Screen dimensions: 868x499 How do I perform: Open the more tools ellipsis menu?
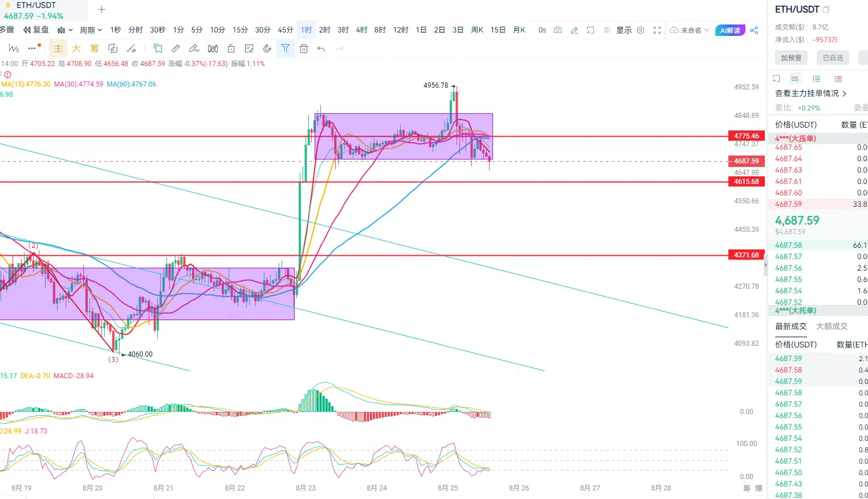pyautogui.click(x=32, y=48)
